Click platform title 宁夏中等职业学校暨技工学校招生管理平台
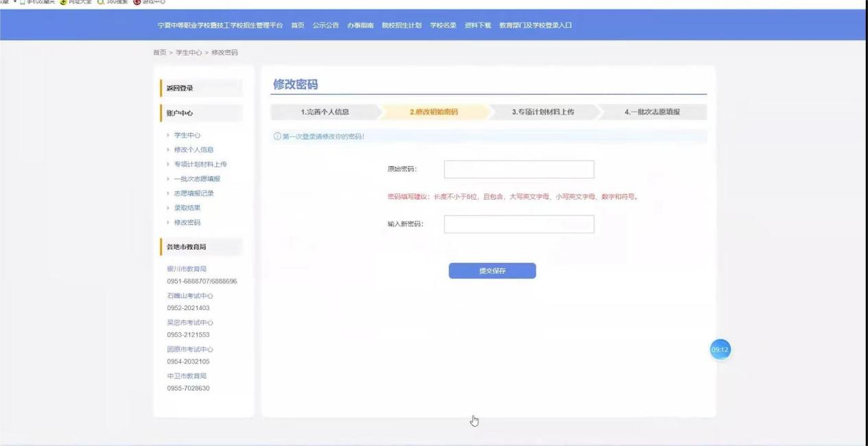The width and height of the screenshot is (868, 446). click(x=220, y=25)
